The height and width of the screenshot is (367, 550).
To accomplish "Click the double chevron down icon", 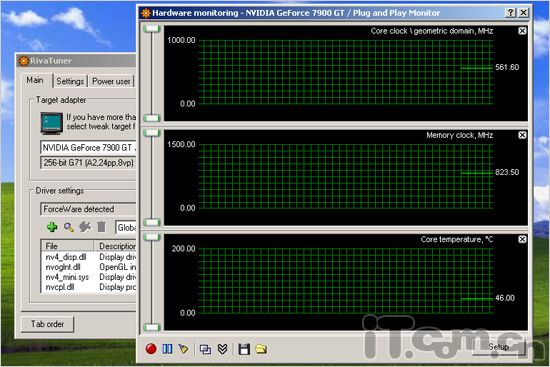I will [222, 349].
